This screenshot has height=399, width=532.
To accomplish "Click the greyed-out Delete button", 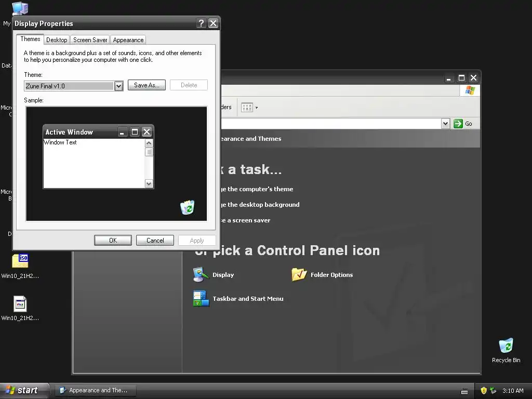I will (189, 85).
